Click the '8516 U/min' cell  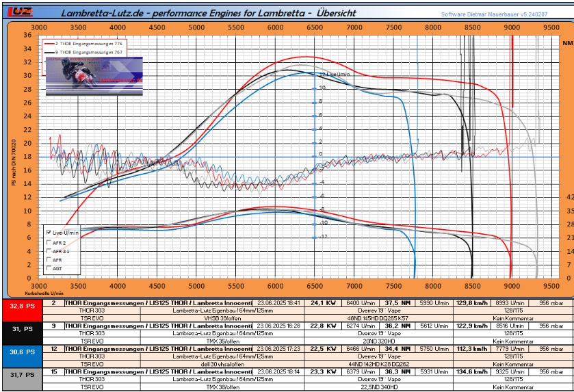click(x=510, y=326)
